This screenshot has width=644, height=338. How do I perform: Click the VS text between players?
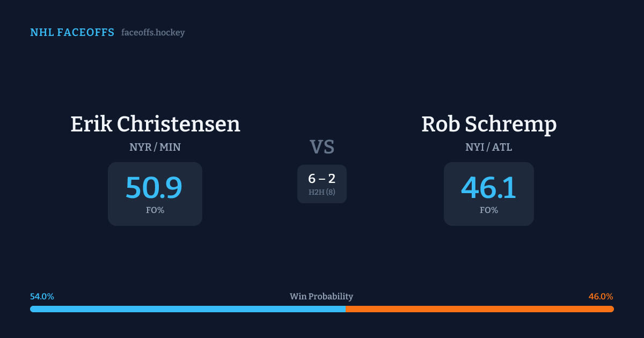click(322, 147)
